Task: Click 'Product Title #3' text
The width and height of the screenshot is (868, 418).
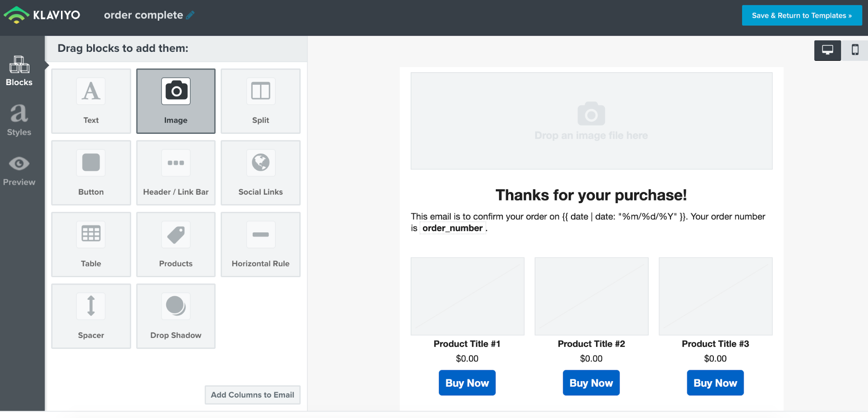Action: coord(716,344)
